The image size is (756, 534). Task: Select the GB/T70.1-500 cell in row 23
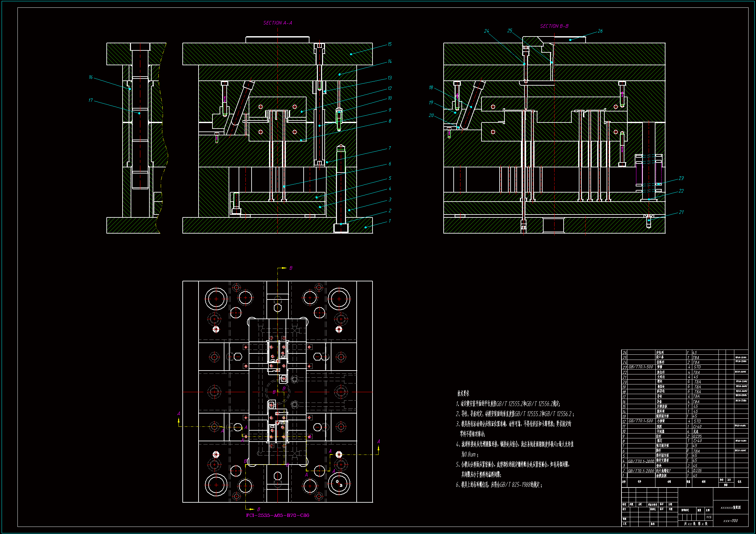click(x=641, y=367)
